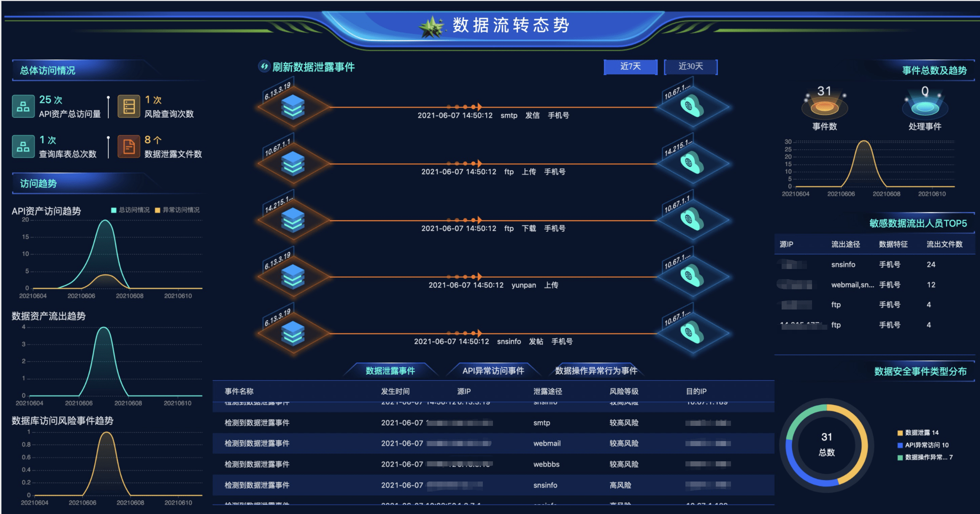The image size is (980, 514).
Task: Click the peak of 数据资产流出趋势 chart
Action: (x=103, y=328)
